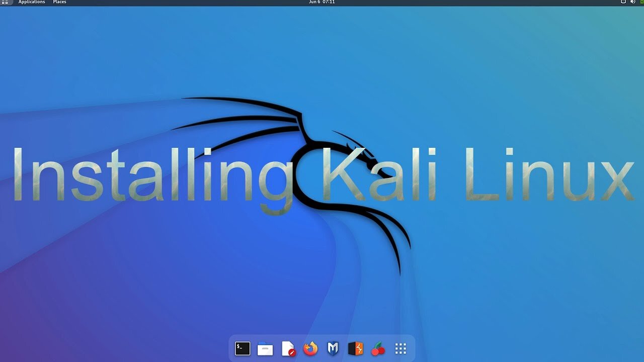Launch CherryTree notes from the dock

pyautogui.click(x=378, y=348)
